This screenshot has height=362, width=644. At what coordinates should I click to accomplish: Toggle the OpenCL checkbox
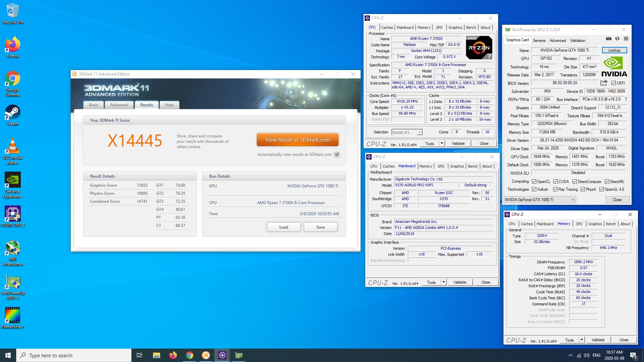coord(534,181)
